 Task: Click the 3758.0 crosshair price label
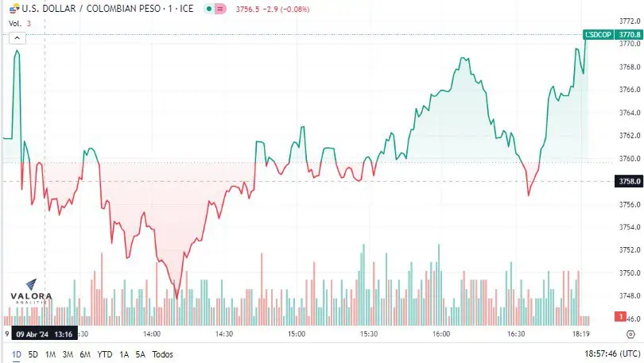point(628,181)
